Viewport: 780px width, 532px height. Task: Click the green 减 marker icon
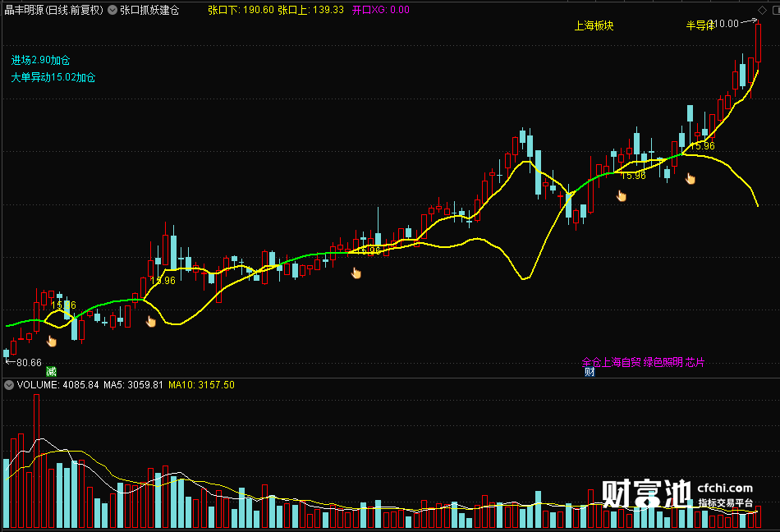tap(51, 371)
